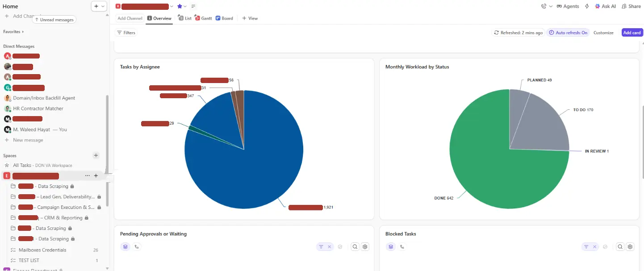Click Add Channel in the view bar

tap(130, 18)
